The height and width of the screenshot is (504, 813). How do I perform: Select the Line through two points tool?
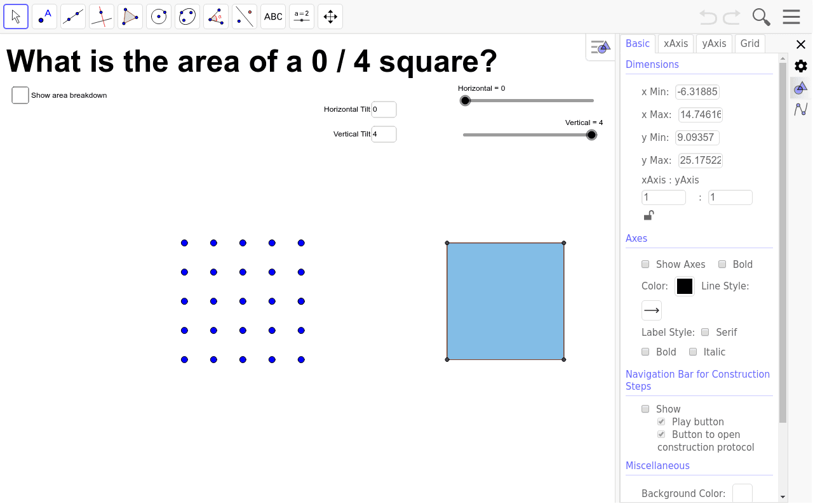[x=73, y=17]
